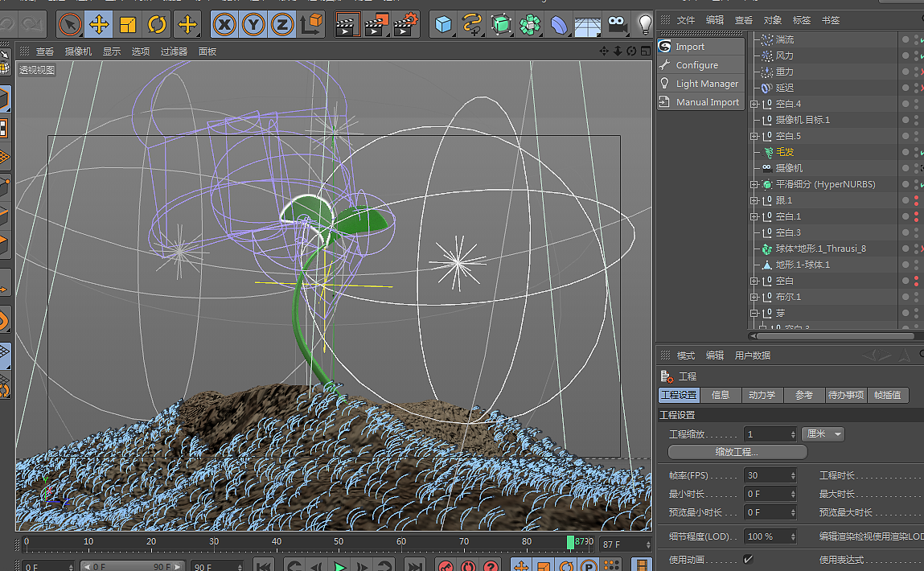Expand the 空白.4 tree node
The image size is (924, 571).
(x=754, y=104)
